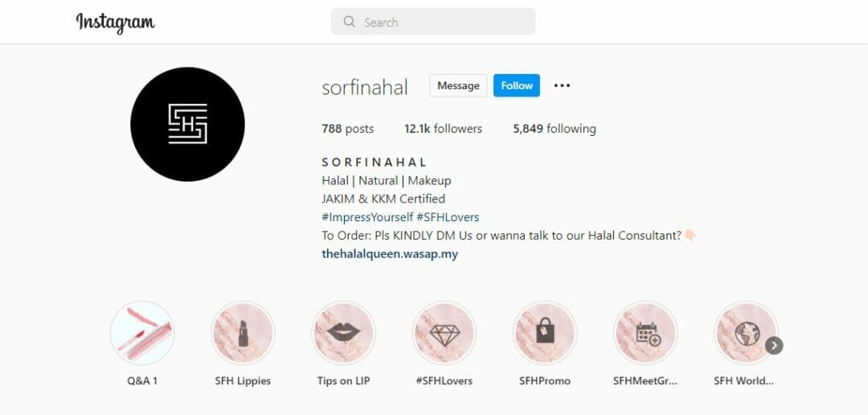868x415 pixels.
Task: Click the #SFHLovers hashtag in bio
Action: [448, 217]
